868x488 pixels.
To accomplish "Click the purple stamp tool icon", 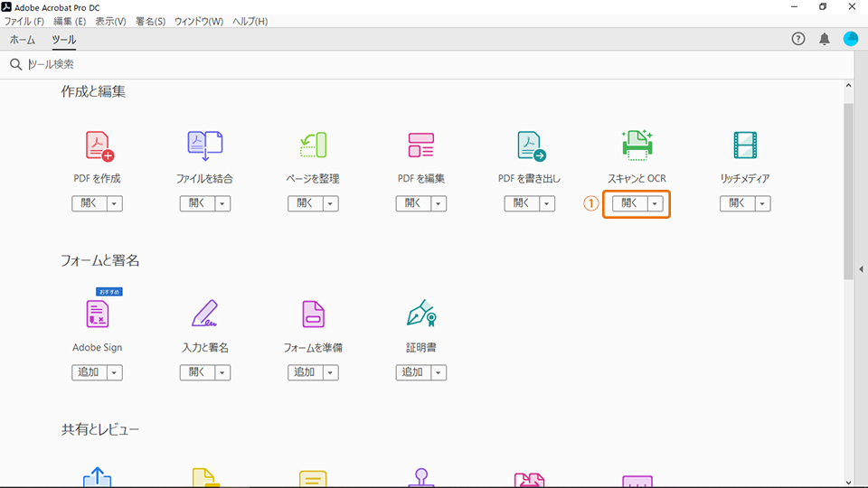I will [421, 478].
